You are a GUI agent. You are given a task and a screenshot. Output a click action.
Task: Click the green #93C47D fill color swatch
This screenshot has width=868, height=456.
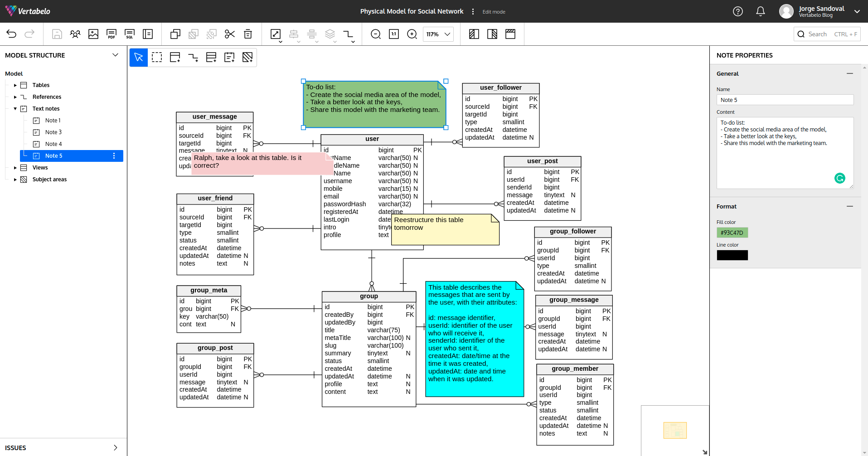732,233
